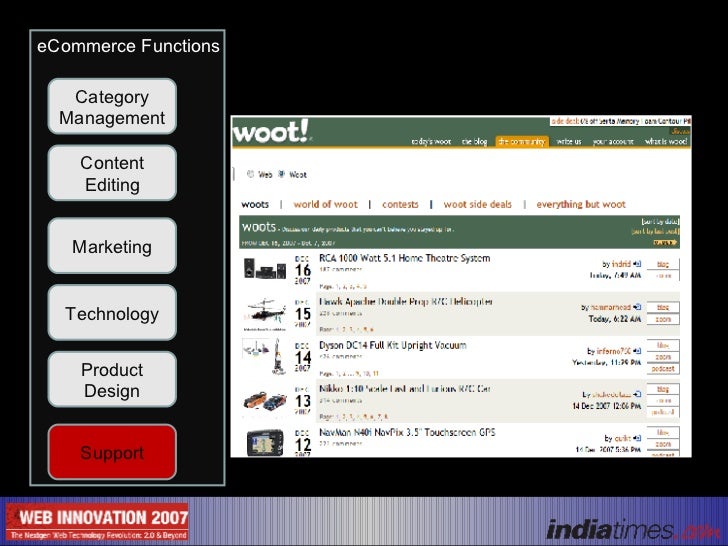
Task: Open the woot side deals section
Action: (477, 204)
